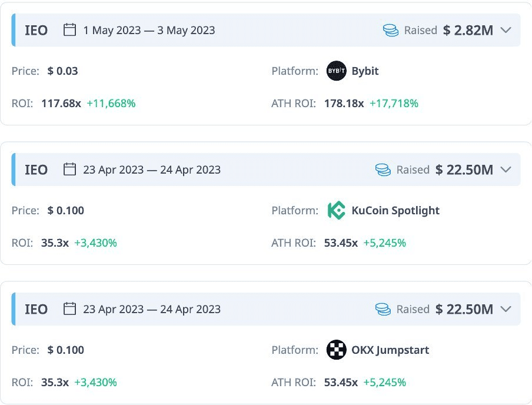Viewport: 532px width, 405px height.
Task: Open the KuCoin Spotlight platform link
Action: tap(395, 211)
